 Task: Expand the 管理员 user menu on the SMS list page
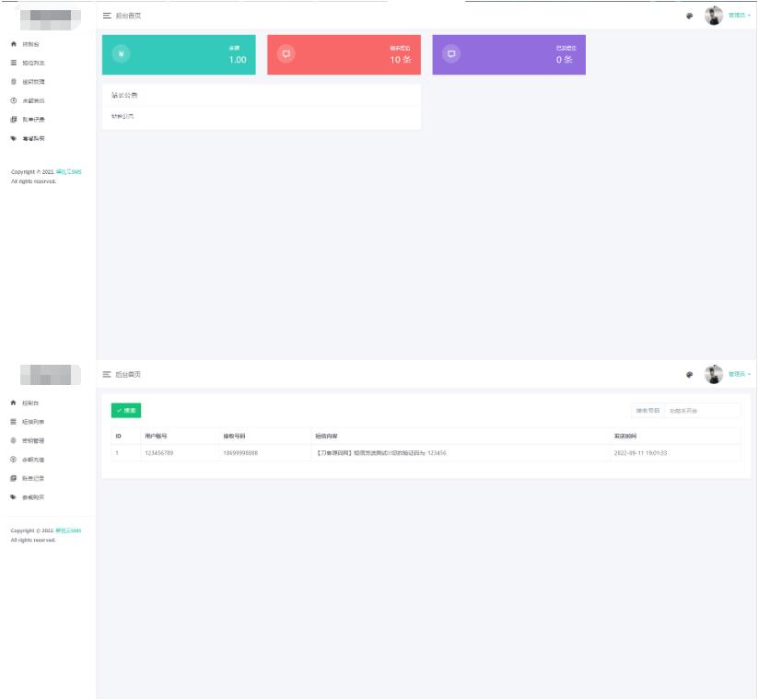pyautogui.click(x=739, y=374)
